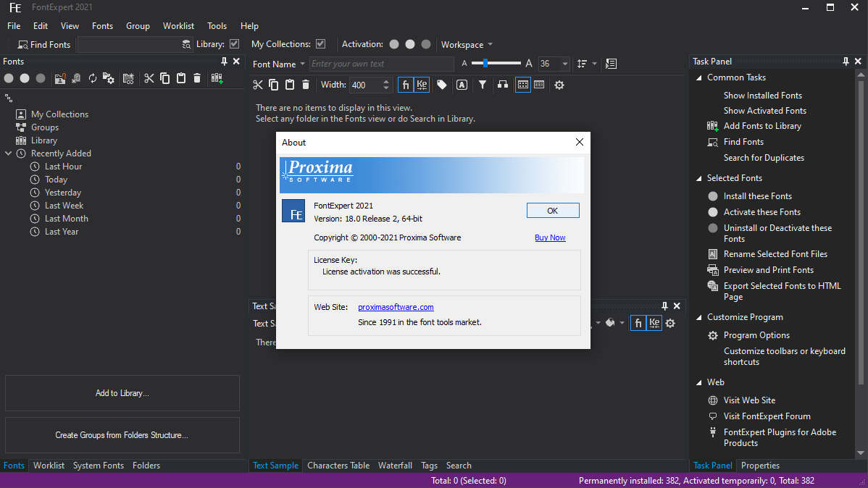Toggle the tile view button in main toolbar
The image size is (868, 488).
(x=523, y=85)
